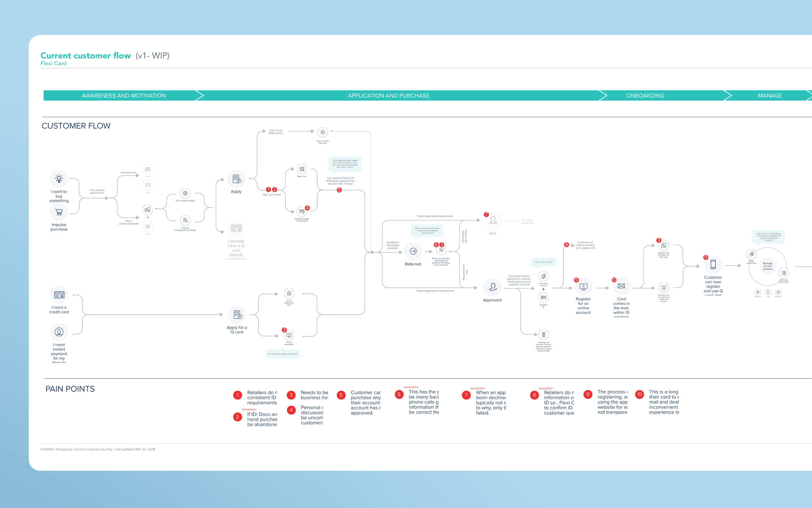Click the smartphone 'Customer can now register' icon

tap(713, 264)
